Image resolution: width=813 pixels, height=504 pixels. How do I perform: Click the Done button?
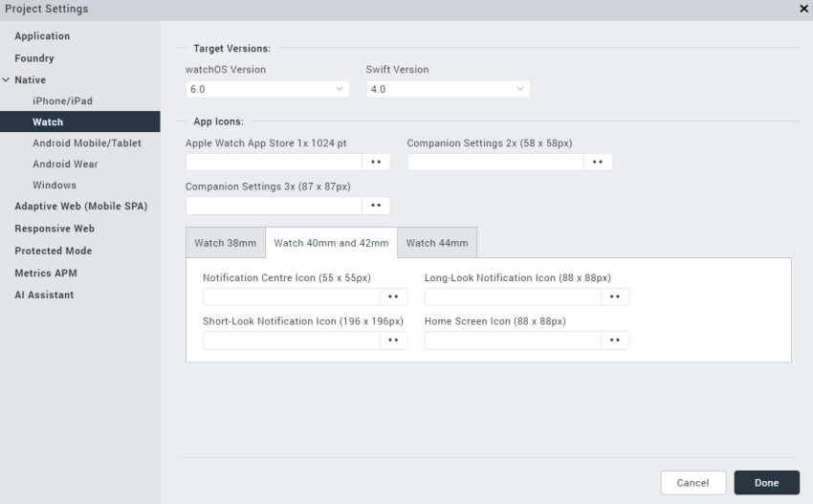pyautogui.click(x=766, y=483)
